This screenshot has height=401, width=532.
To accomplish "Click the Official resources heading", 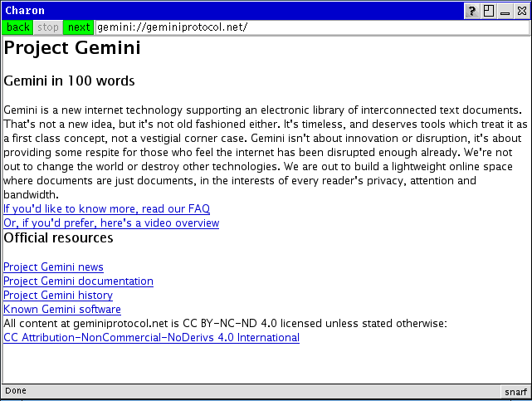I will point(58,237).
